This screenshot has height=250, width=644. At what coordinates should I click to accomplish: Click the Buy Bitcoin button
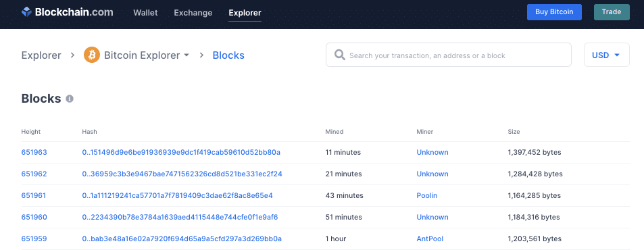click(555, 12)
